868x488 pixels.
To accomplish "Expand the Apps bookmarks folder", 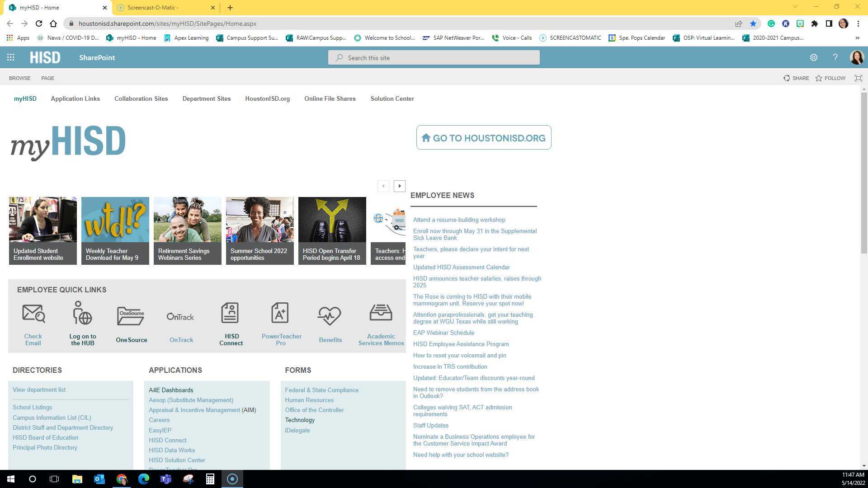I will pyautogui.click(x=19, y=38).
